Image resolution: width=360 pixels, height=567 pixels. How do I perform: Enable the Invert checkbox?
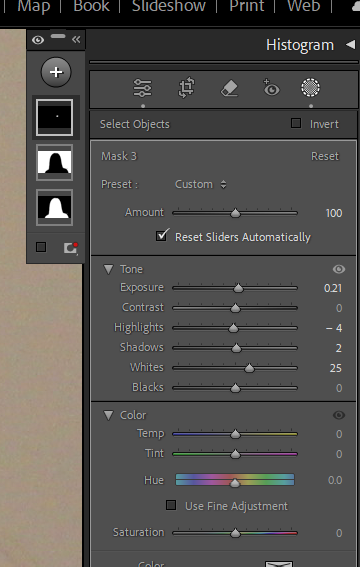pyautogui.click(x=296, y=123)
